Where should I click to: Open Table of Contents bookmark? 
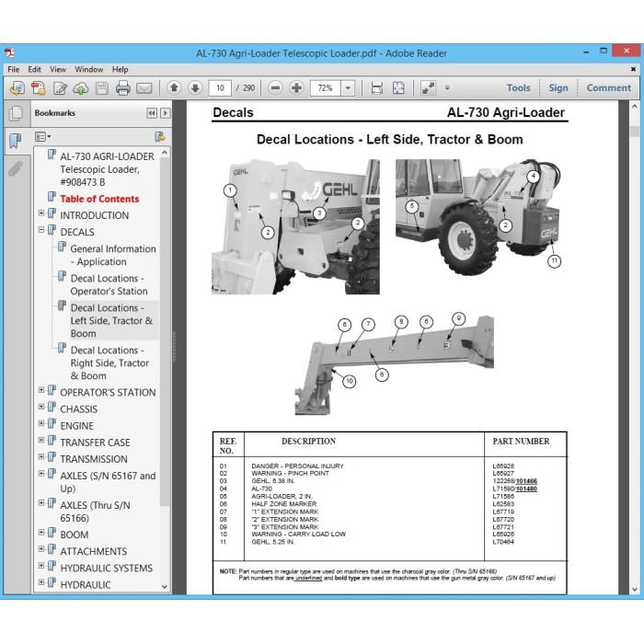click(99, 199)
